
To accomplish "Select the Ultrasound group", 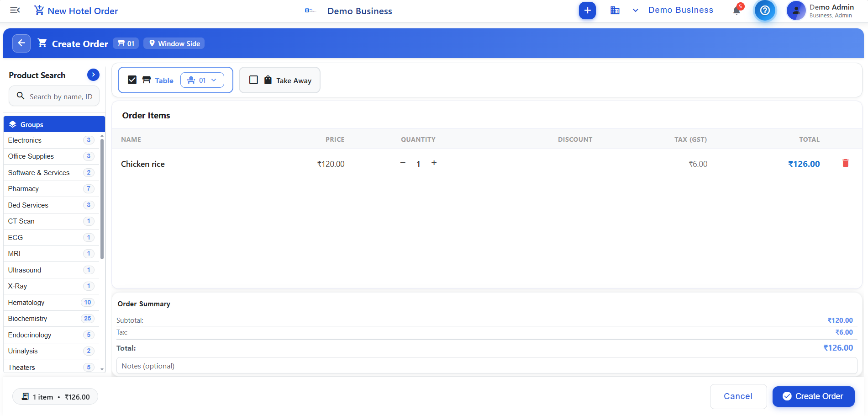I will pyautogui.click(x=51, y=270).
